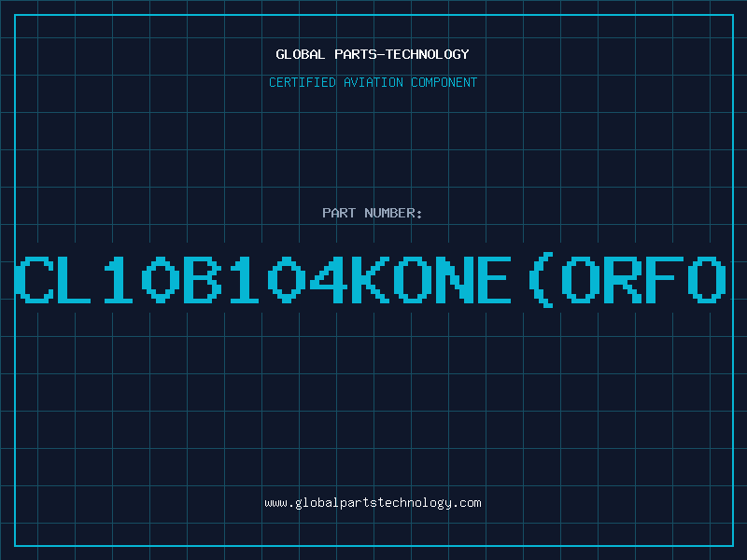Open the www.globalpartstechnology.com link

(373, 503)
